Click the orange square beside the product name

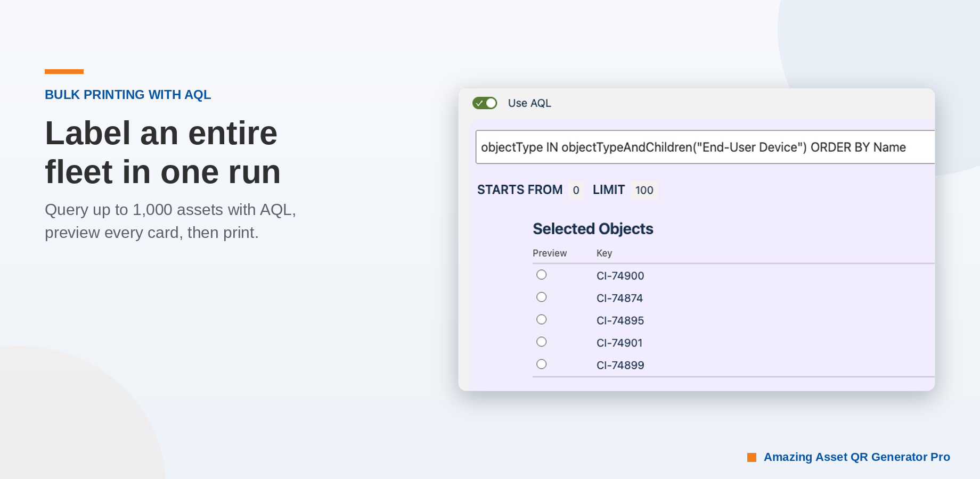pyautogui.click(x=752, y=457)
